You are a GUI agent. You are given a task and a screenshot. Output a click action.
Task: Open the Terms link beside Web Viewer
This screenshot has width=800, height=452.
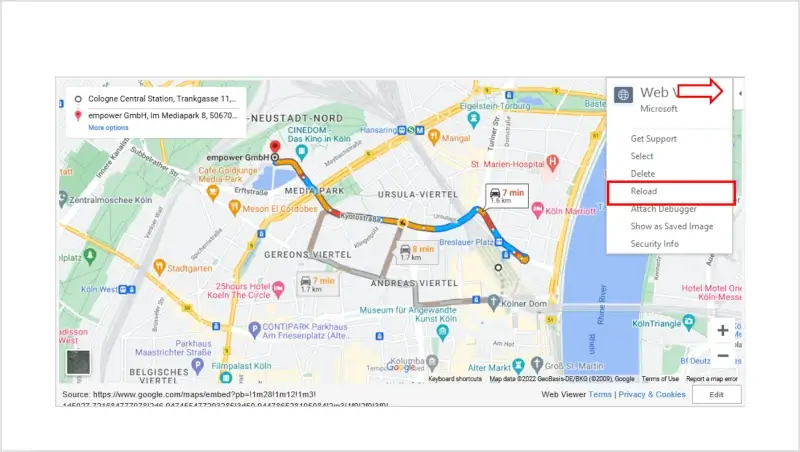[600, 395]
